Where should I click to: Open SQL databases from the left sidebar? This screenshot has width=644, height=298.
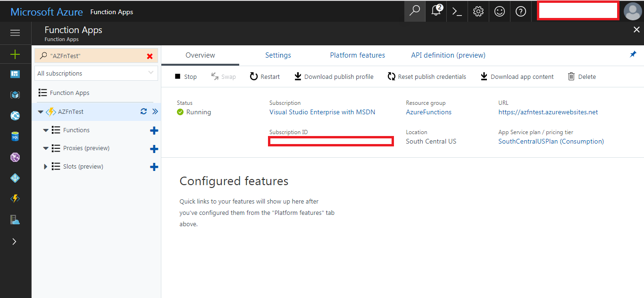[x=15, y=136]
